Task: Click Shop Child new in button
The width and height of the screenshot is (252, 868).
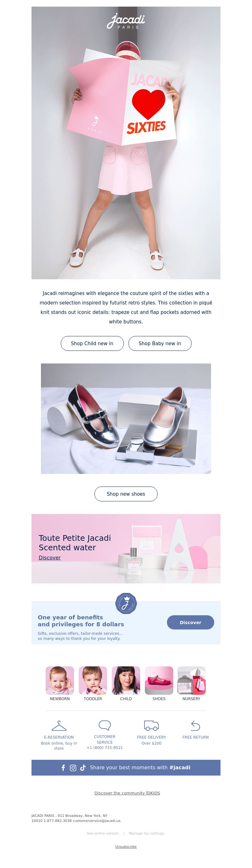Action: 92,343
